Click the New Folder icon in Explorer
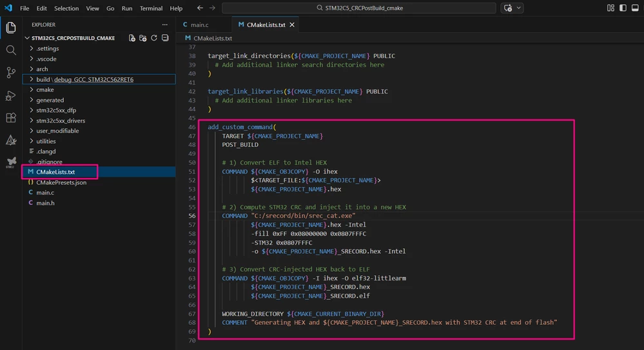 tap(143, 38)
